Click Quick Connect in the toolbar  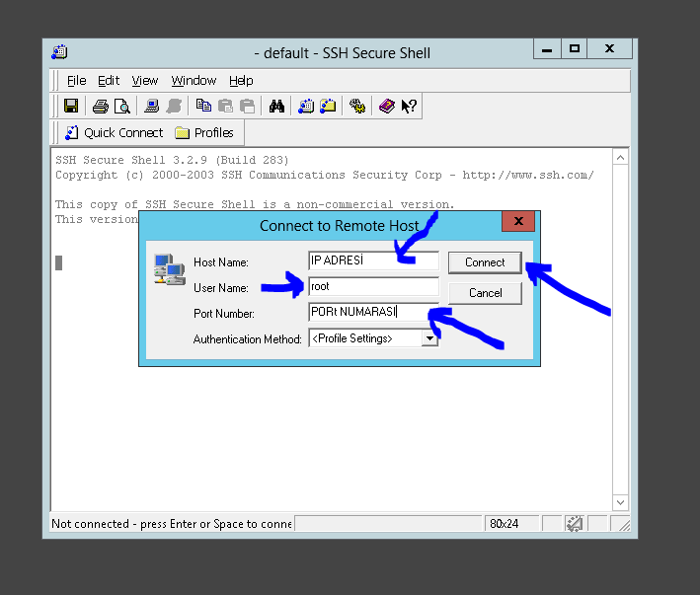click(x=114, y=133)
